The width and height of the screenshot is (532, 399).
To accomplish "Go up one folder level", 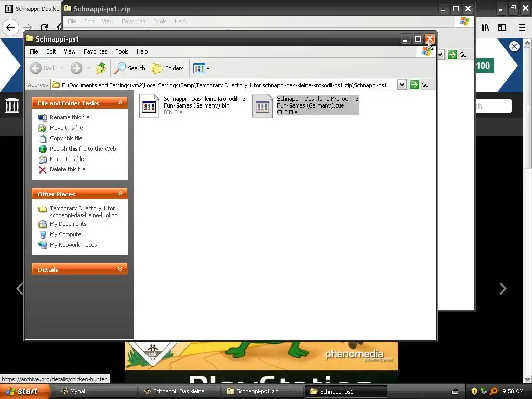I will coord(101,68).
